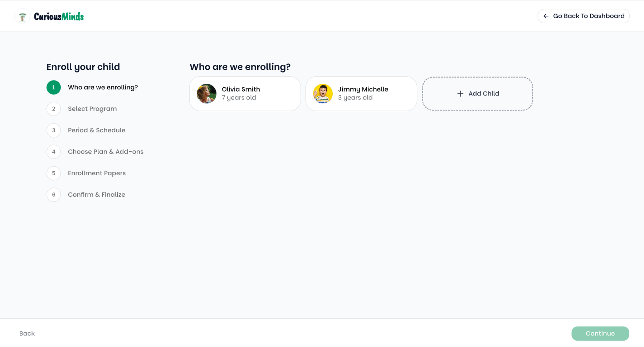The width and height of the screenshot is (644, 347).
Task: Open the Select Program step
Action: 92,109
